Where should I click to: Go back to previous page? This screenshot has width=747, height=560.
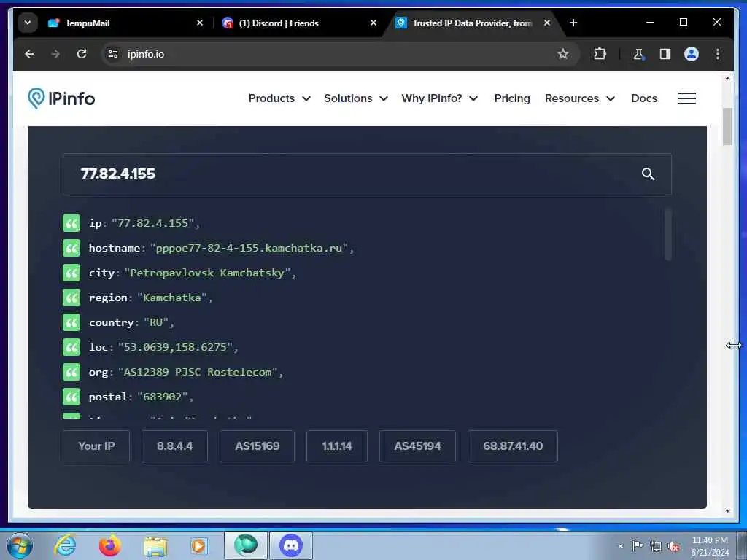(29, 54)
